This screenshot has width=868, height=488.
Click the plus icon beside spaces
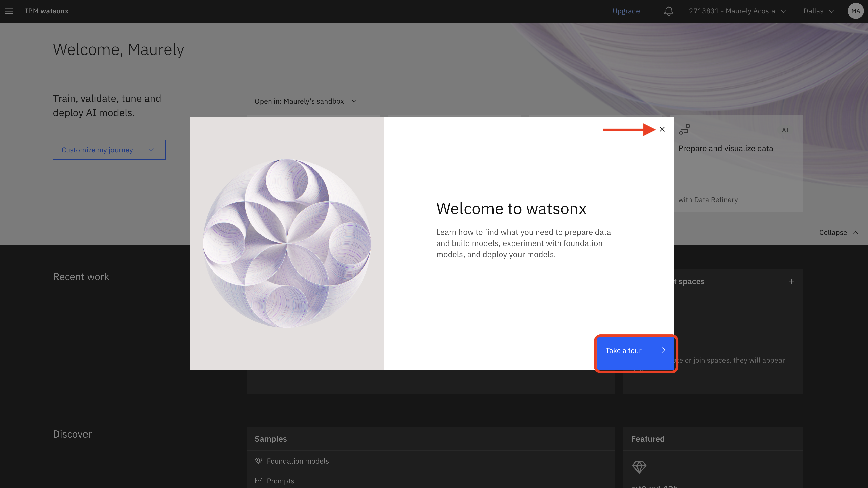[791, 281]
